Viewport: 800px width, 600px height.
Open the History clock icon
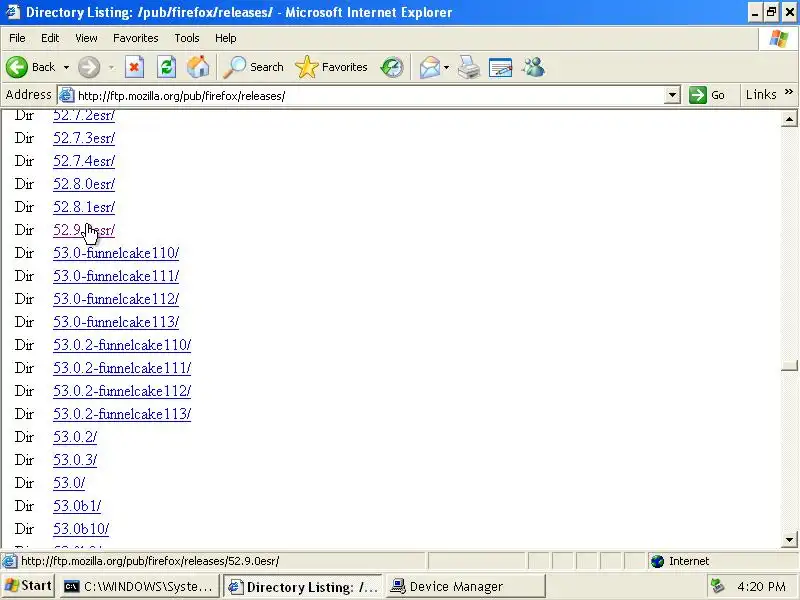[392, 67]
